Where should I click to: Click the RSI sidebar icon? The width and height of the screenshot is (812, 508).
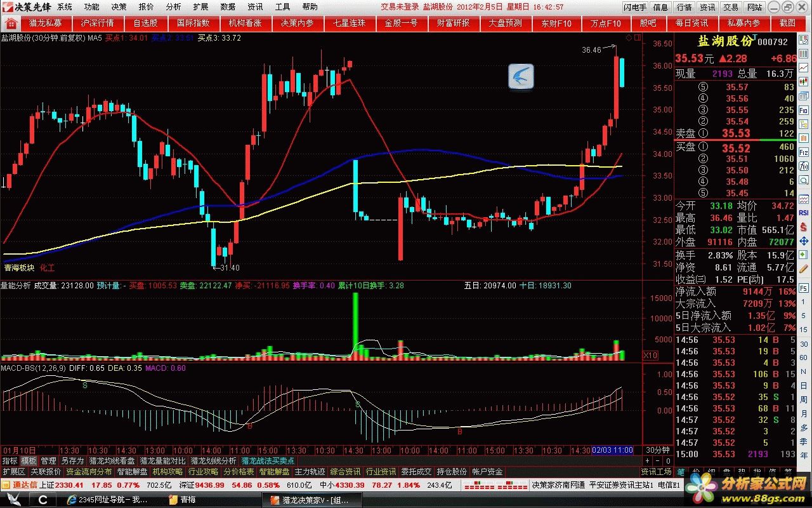[804, 213]
